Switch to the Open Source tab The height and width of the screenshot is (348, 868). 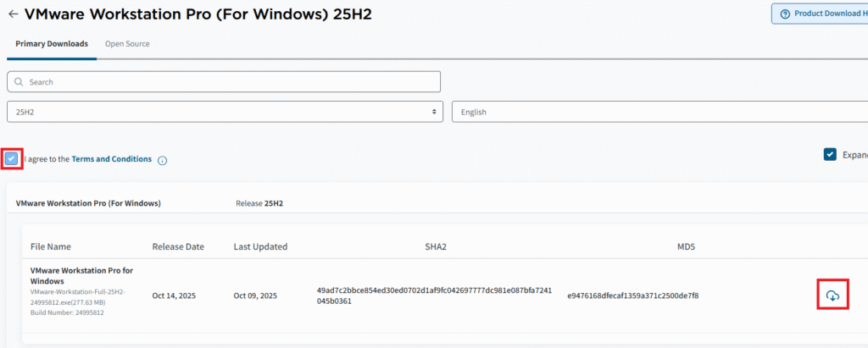click(x=127, y=44)
